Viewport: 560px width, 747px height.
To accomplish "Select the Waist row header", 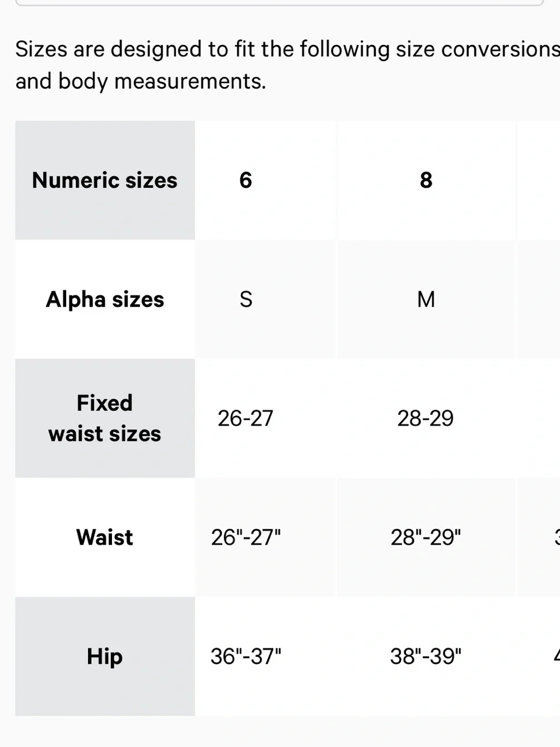I will click(105, 537).
